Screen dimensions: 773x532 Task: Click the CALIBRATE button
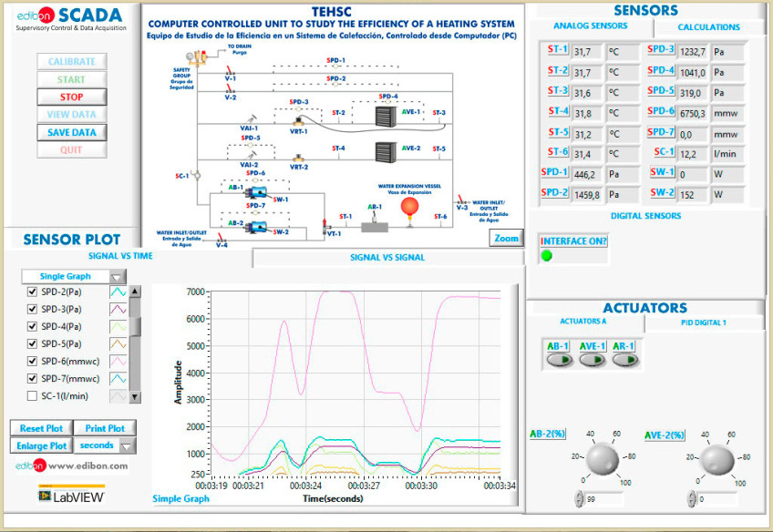pos(72,62)
